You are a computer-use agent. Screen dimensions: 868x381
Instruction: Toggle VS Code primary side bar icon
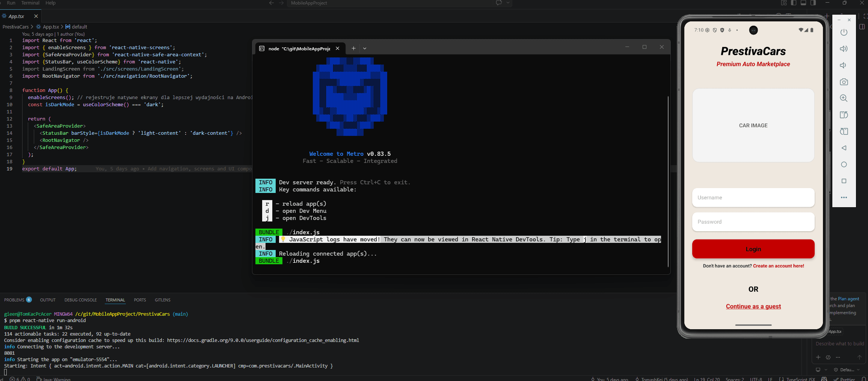click(x=794, y=3)
